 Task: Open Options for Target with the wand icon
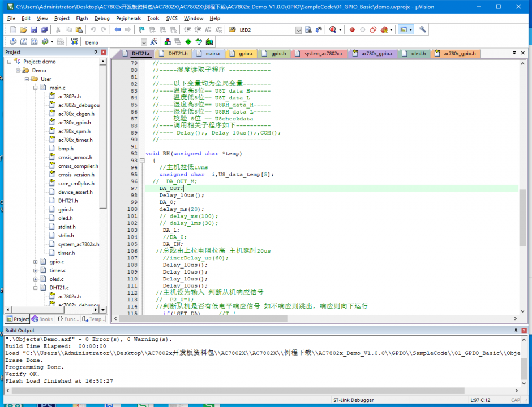(154, 42)
